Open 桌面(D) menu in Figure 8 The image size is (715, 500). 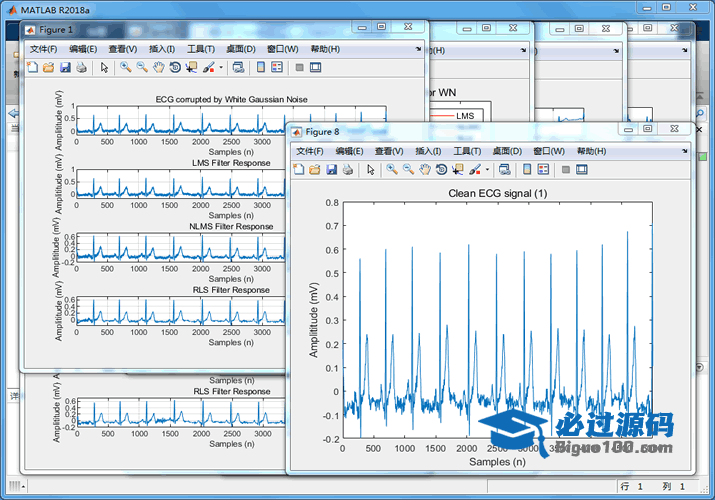click(x=507, y=151)
